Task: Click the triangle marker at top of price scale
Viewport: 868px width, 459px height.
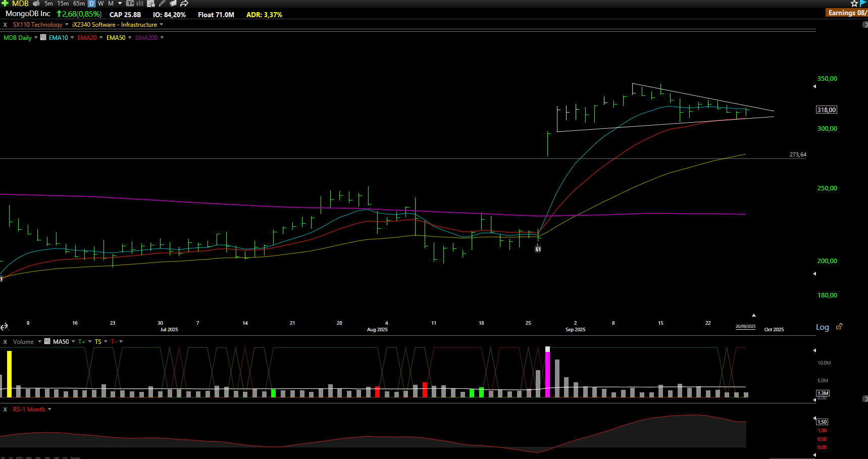Action: coord(814,86)
